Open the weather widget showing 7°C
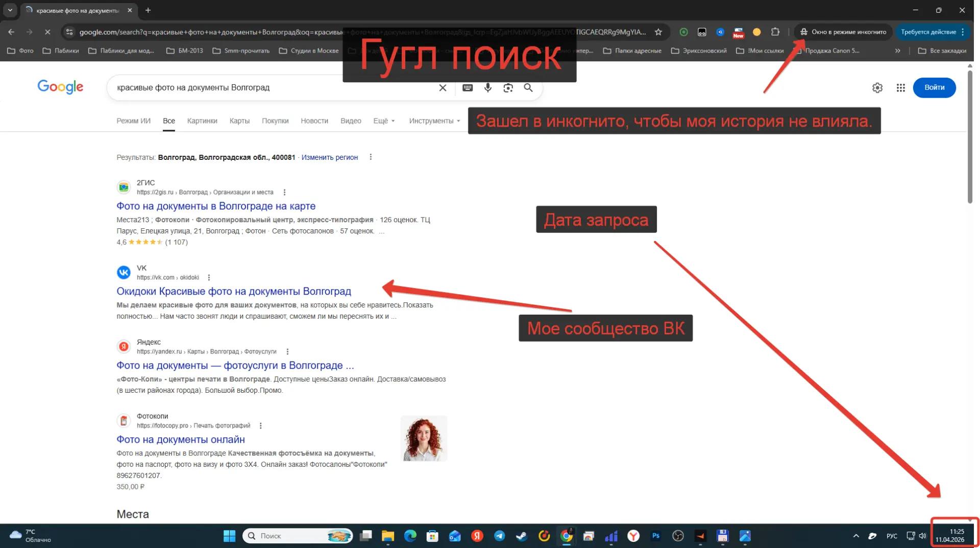The height and width of the screenshot is (548, 980). tap(31, 536)
